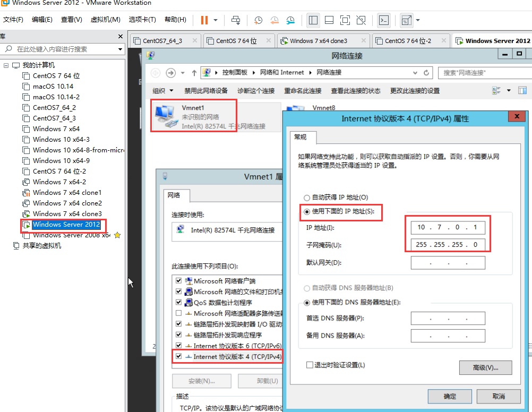Open the power options dropdown next to pause
The image size is (532, 412).
216,20
